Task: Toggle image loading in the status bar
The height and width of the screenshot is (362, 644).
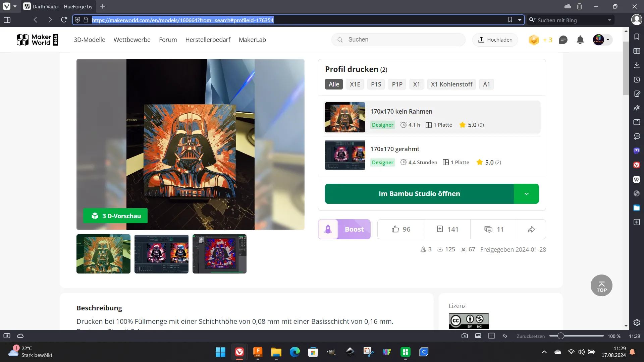Action: (478, 336)
